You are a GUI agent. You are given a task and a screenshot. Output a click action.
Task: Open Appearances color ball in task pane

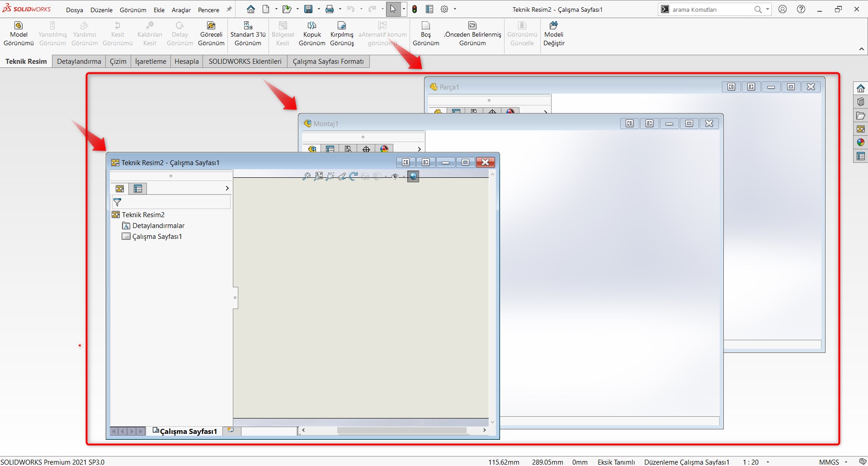pos(861,143)
